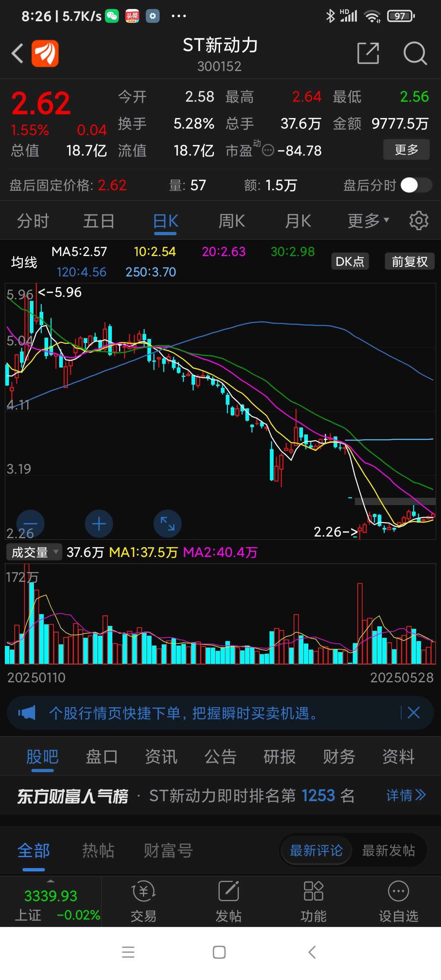Tap the current price 2.62
Image resolution: width=441 pixels, height=980 pixels.
(41, 103)
